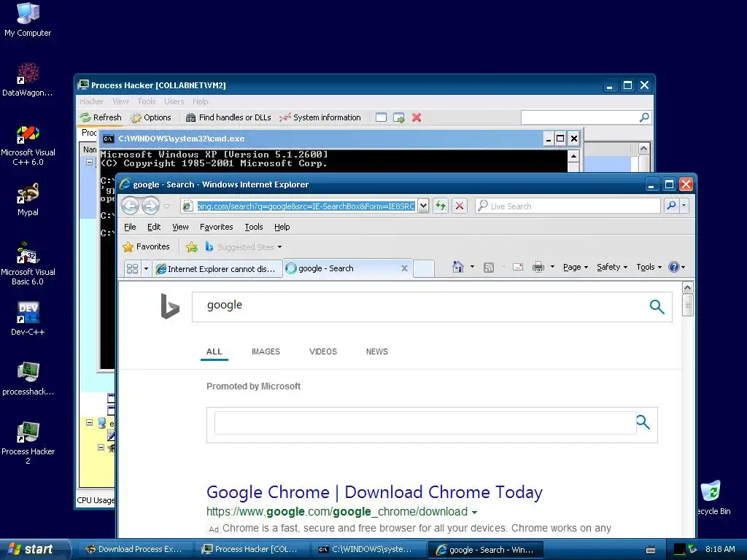Click the Read Mail icon
The image size is (747, 560).
[x=518, y=267]
